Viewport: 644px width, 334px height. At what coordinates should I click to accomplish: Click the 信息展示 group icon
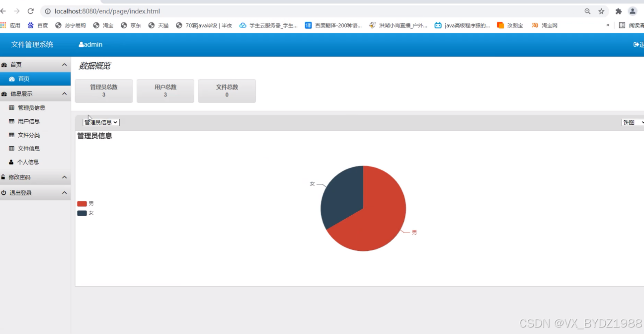click(x=4, y=94)
